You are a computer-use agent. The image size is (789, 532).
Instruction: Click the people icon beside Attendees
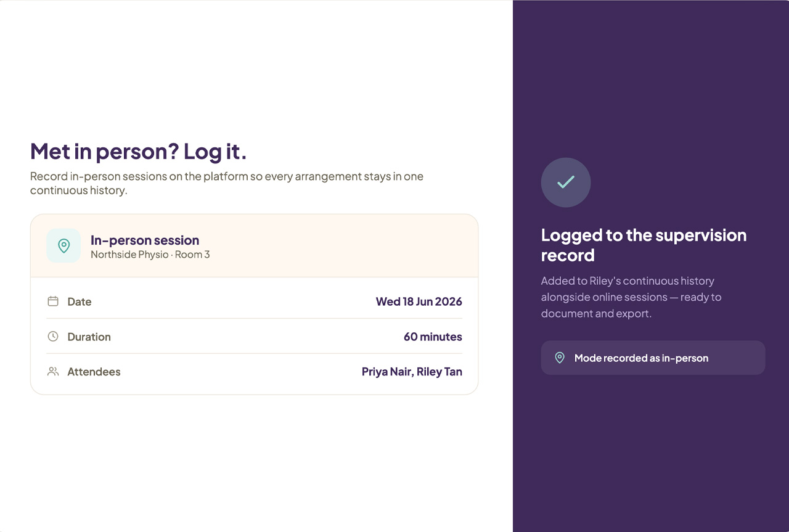53,372
